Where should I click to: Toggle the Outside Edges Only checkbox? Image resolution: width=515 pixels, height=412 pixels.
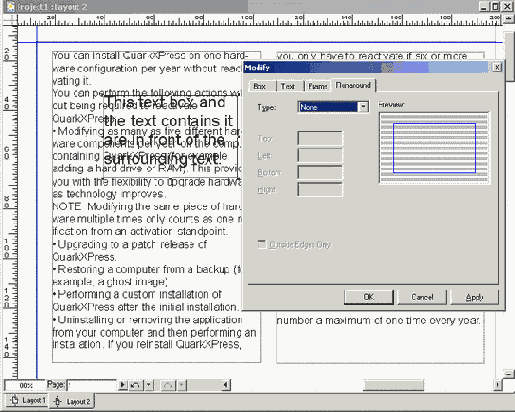click(262, 245)
